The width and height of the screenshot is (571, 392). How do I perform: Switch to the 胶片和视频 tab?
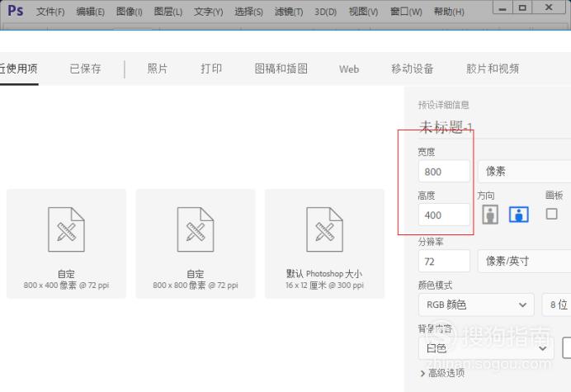pyautogui.click(x=493, y=68)
